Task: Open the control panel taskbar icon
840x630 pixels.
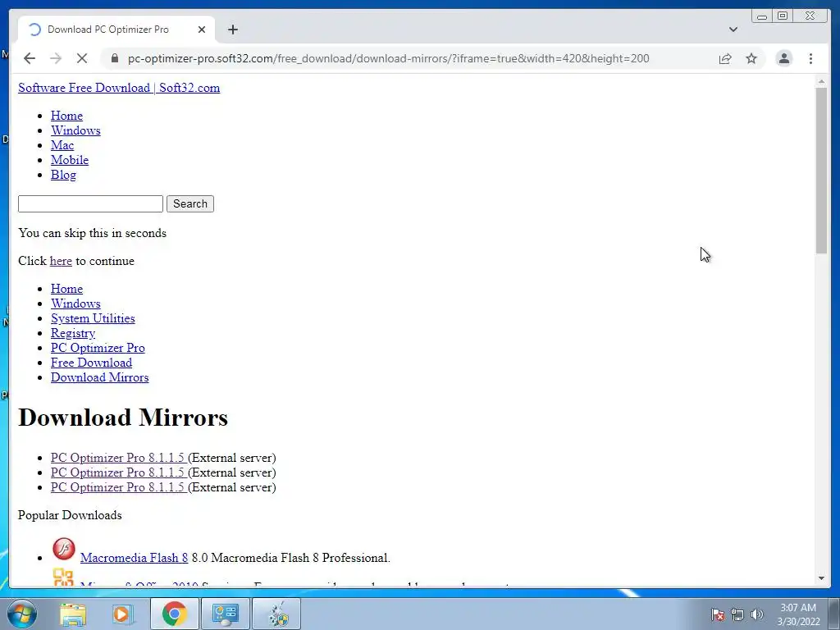Action: tap(225, 614)
